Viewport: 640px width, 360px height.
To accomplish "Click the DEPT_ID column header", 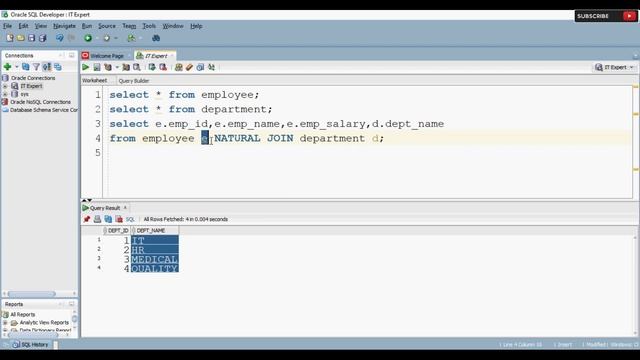I will pyautogui.click(x=116, y=231).
